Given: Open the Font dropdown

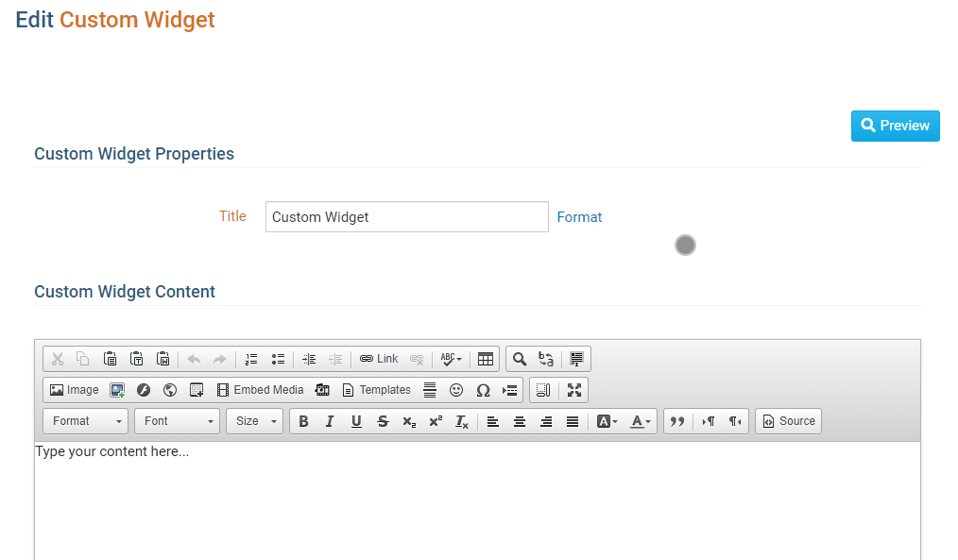Looking at the screenshot, I should tap(177, 421).
